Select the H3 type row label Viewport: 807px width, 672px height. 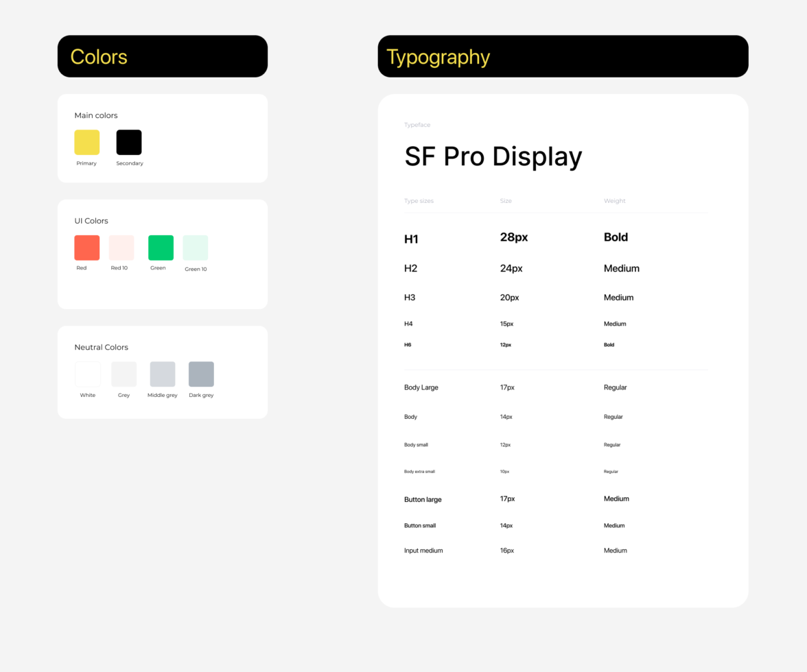[x=410, y=297]
